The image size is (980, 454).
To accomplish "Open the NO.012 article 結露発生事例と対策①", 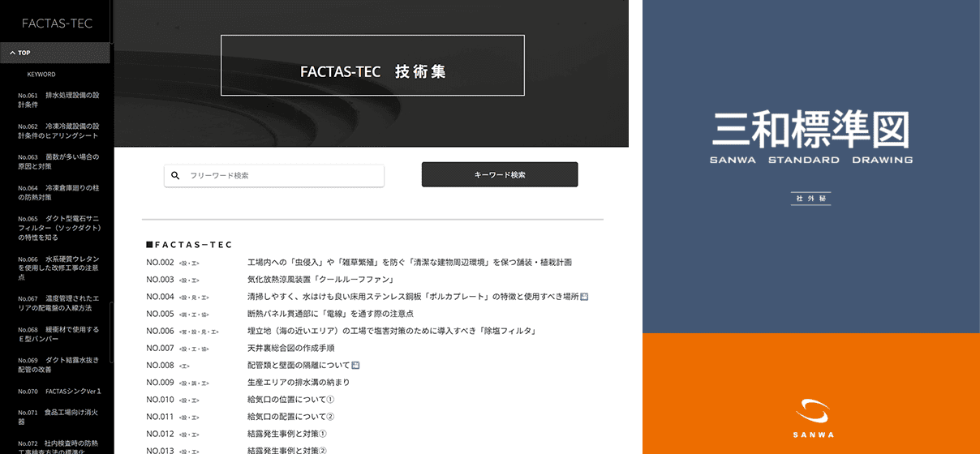I will point(286,434).
